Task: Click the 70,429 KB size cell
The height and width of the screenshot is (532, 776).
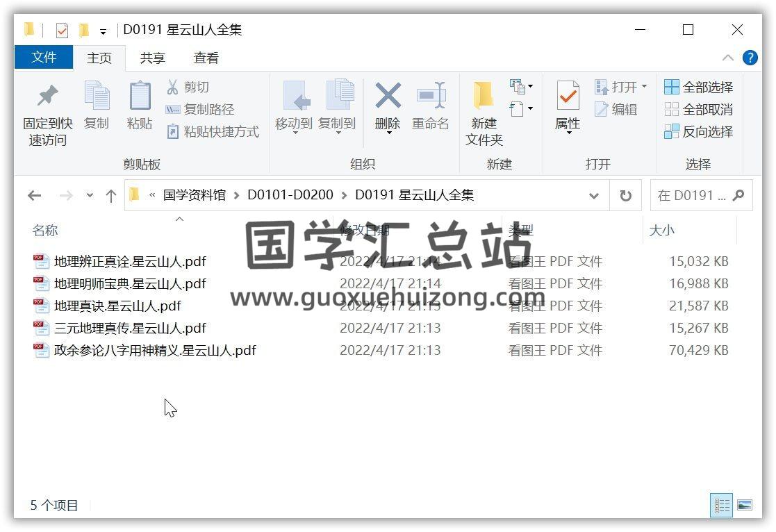Action: (698, 350)
